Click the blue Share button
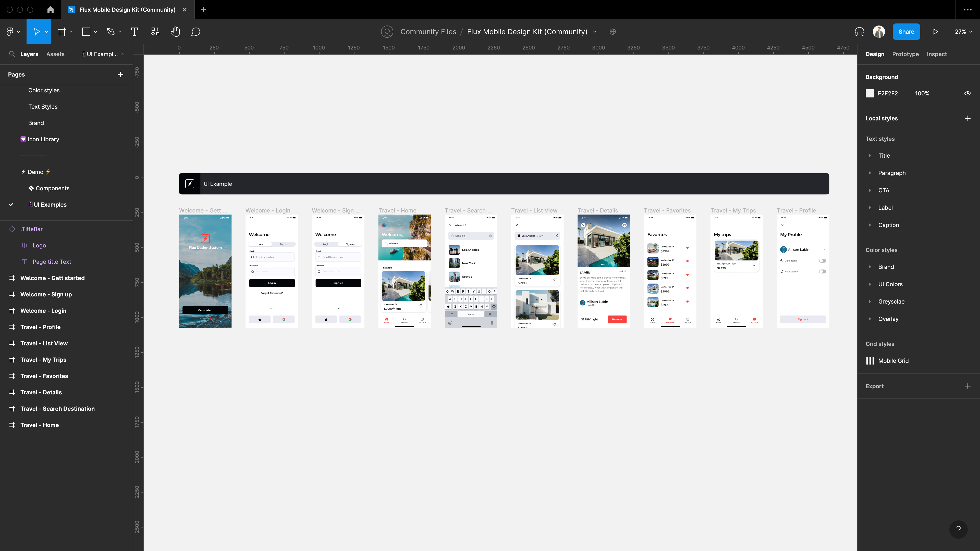Image resolution: width=980 pixels, height=551 pixels. coord(906,32)
